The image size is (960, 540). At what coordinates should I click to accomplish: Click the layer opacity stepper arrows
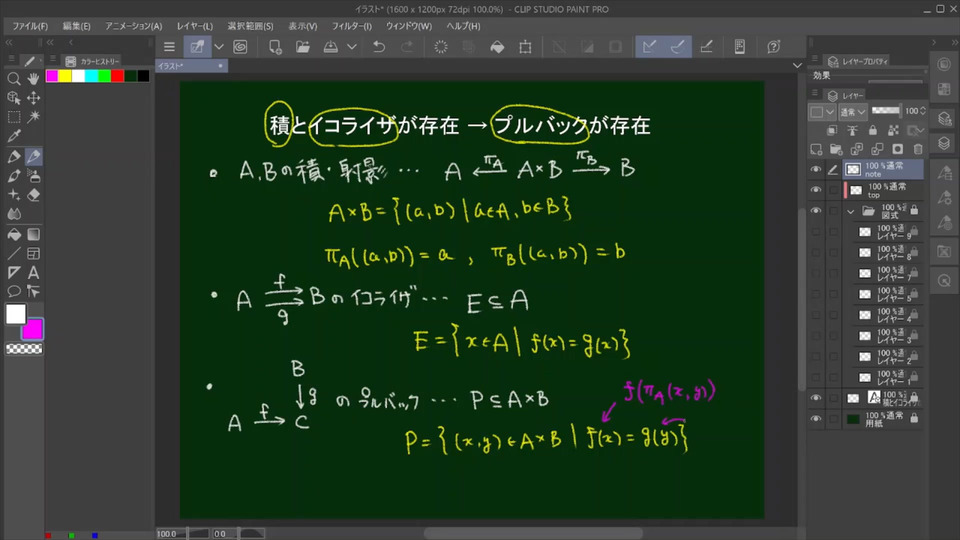point(923,111)
